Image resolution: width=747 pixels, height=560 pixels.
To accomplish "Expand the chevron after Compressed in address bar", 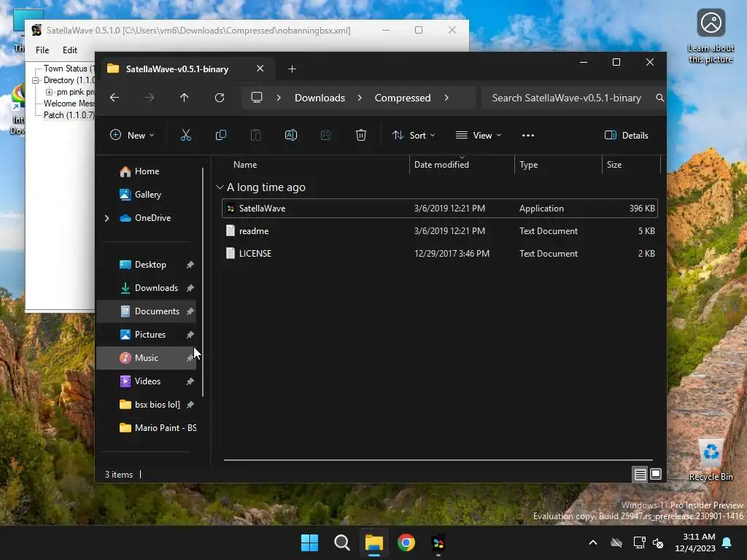I will tap(446, 98).
